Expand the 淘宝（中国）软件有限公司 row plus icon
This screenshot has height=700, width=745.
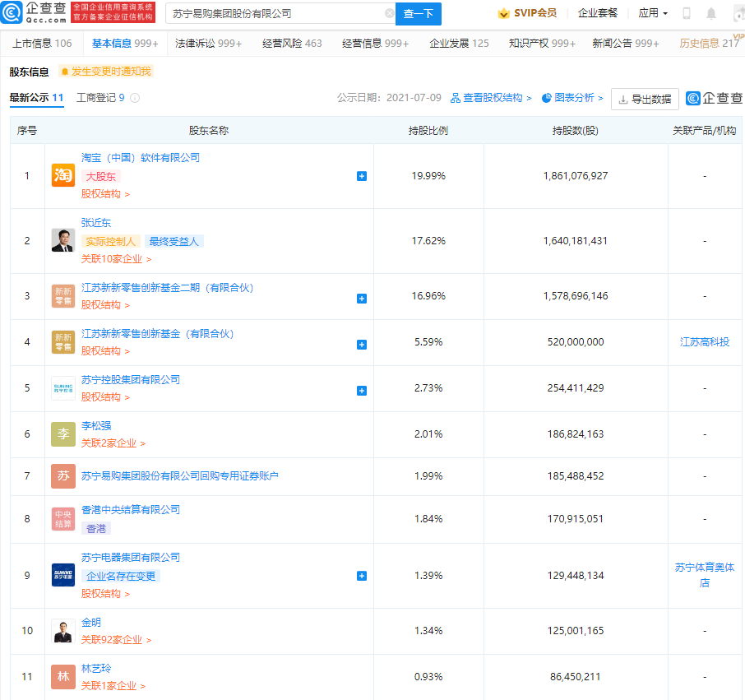[362, 176]
